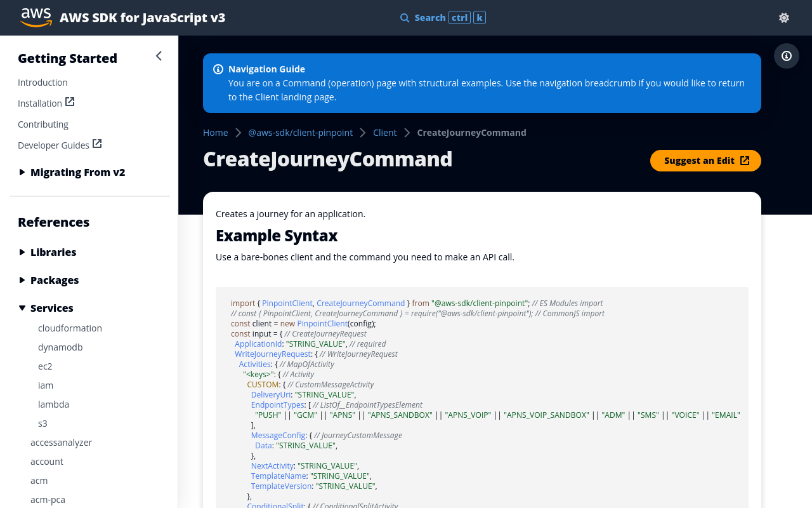Open the Installation link
The image size is (812, 508).
[x=40, y=104]
